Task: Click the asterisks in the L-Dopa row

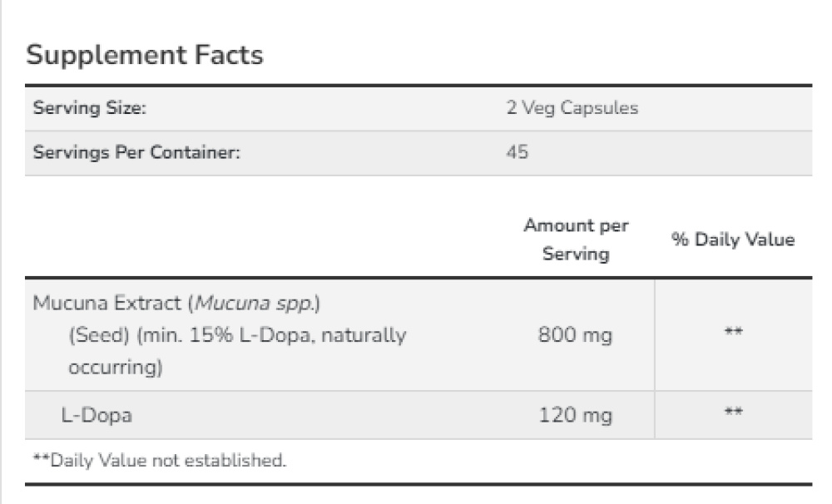Action: pos(733,413)
